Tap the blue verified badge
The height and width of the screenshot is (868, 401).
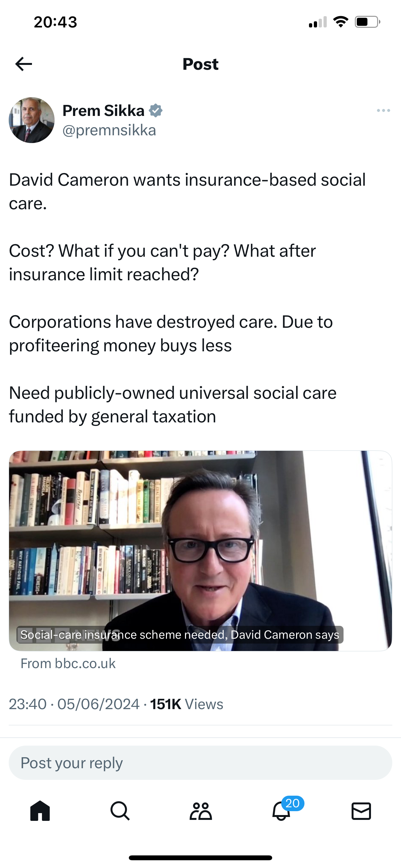[156, 110]
